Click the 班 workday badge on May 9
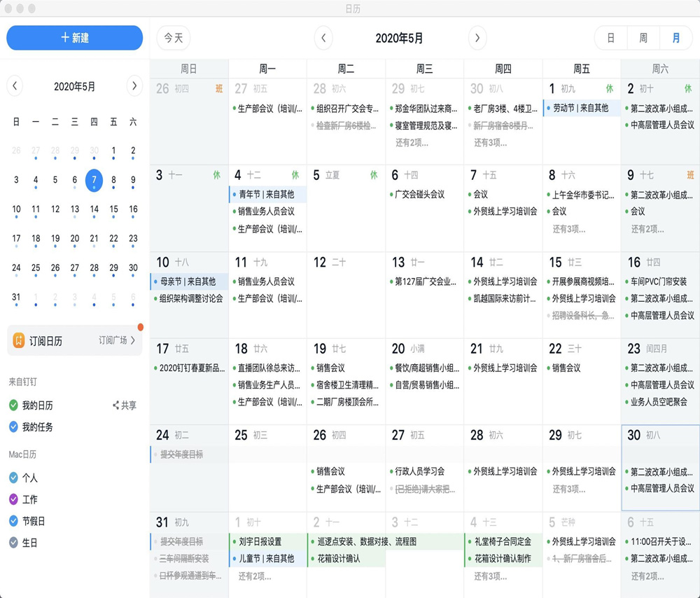This screenshot has width=700, height=598. [690, 175]
